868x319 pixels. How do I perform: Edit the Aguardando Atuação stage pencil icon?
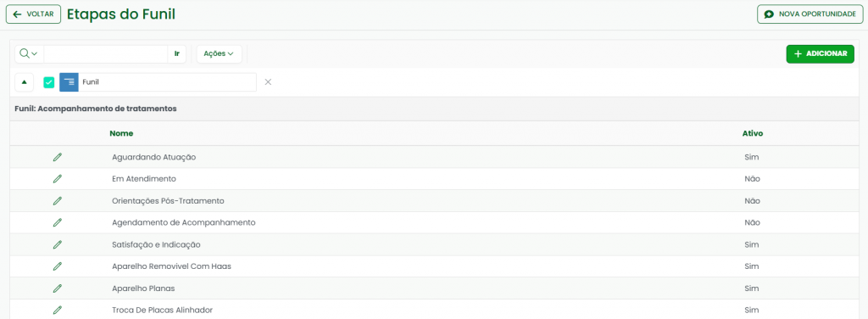(58, 157)
